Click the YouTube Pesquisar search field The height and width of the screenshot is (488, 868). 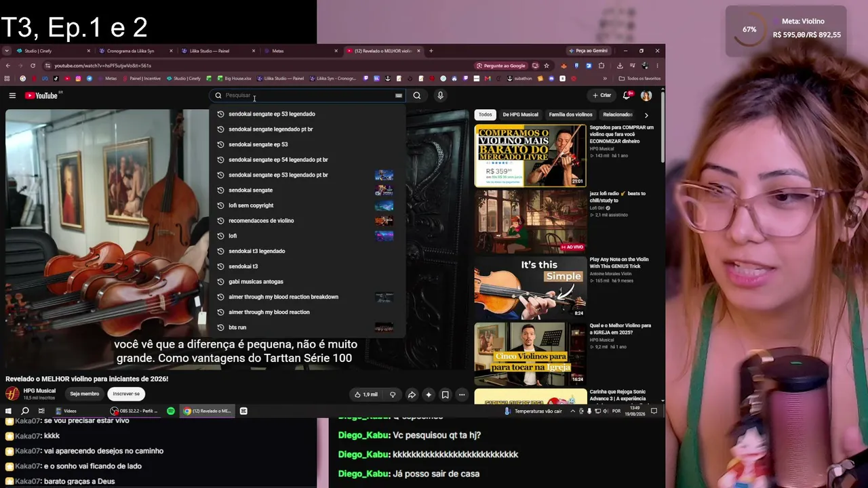(309, 96)
